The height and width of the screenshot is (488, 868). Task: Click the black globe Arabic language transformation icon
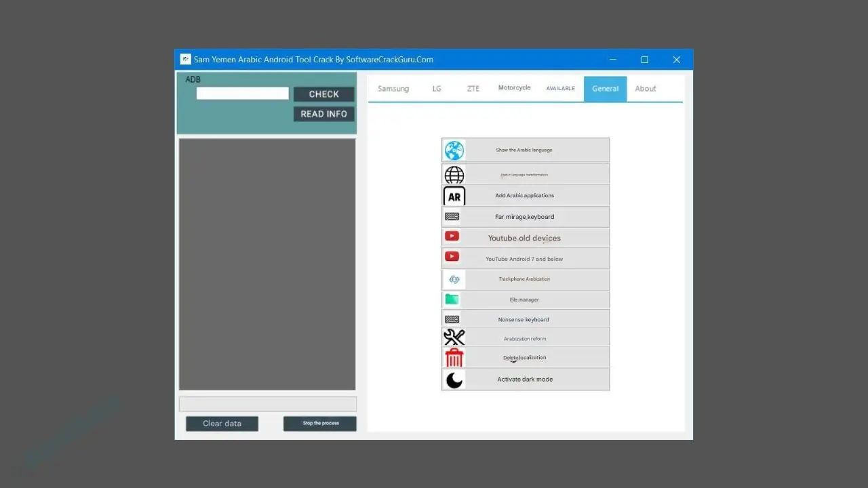(x=454, y=175)
